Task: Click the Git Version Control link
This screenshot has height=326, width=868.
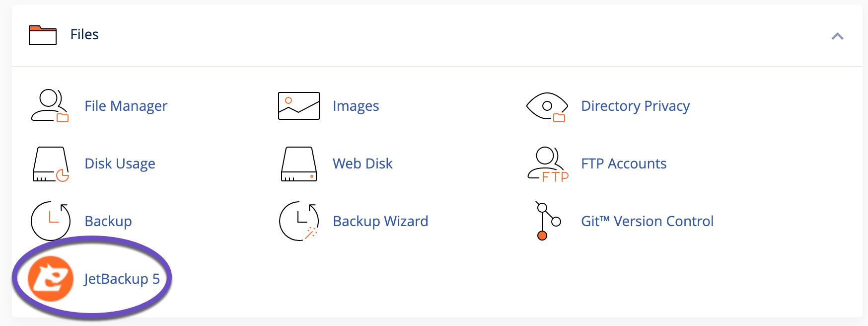Action: click(647, 221)
